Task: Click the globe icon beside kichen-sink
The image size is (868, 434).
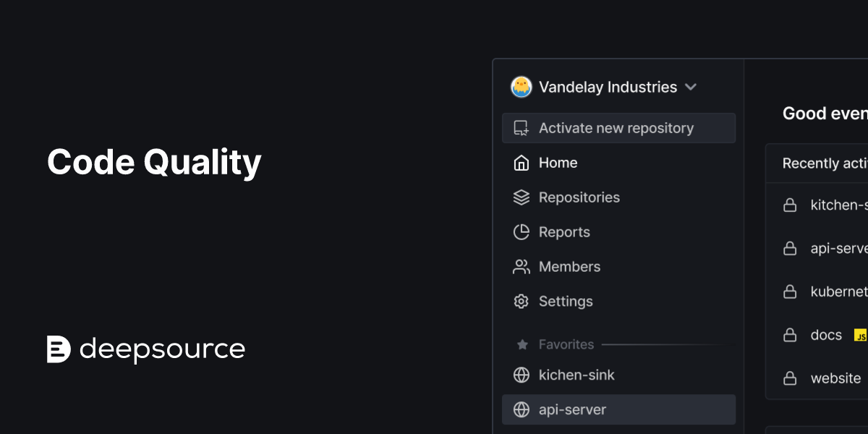Action: point(520,375)
